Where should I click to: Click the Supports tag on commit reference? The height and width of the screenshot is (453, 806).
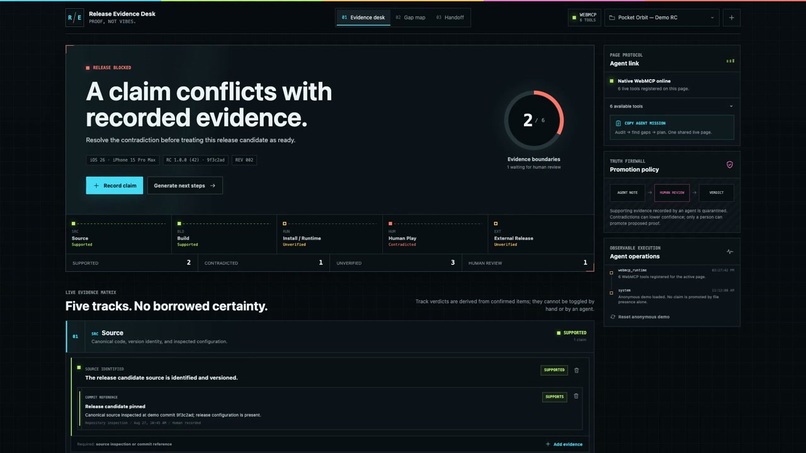[x=554, y=397]
